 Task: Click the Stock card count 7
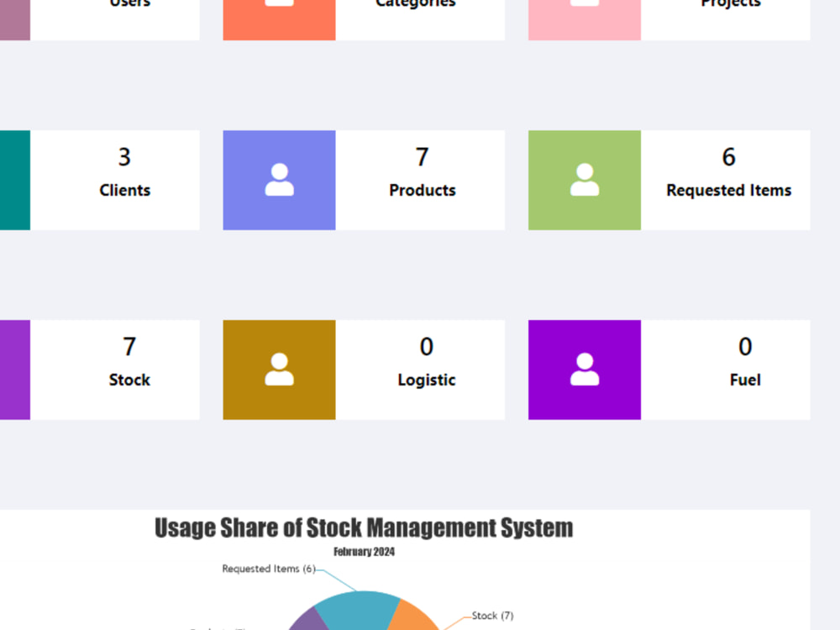(x=129, y=347)
